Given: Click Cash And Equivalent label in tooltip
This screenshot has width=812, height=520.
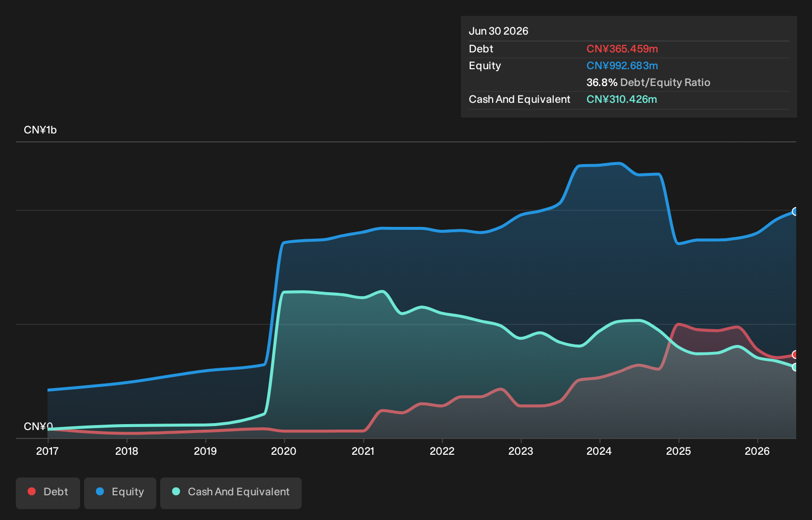Looking at the screenshot, I should pyautogui.click(x=520, y=99).
